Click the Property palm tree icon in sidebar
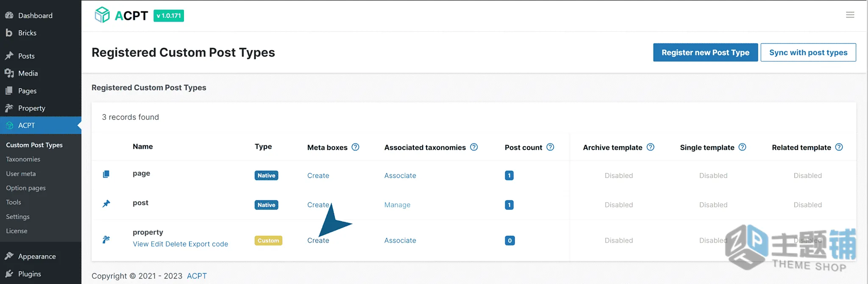This screenshot has width=868, height=284. click(9, 108)
